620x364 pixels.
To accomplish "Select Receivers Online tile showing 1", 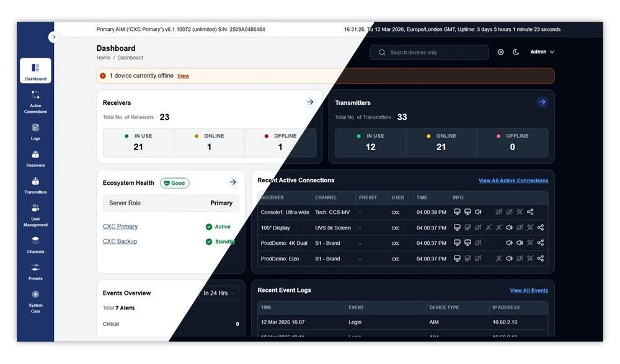I will pyautogui.click(x=209, y=143).
